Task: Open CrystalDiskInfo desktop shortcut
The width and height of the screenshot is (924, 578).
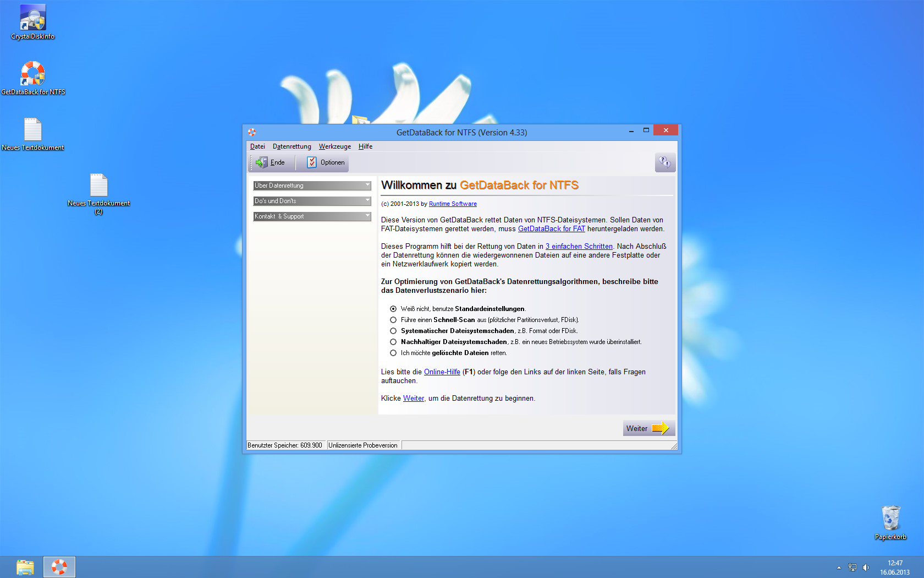Action: [33, 22]
